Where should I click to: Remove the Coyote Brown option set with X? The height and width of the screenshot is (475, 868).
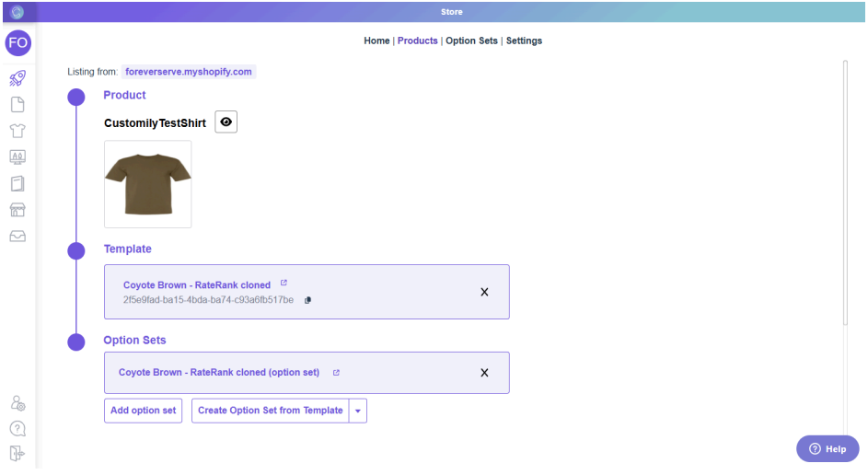click(484, 373)
